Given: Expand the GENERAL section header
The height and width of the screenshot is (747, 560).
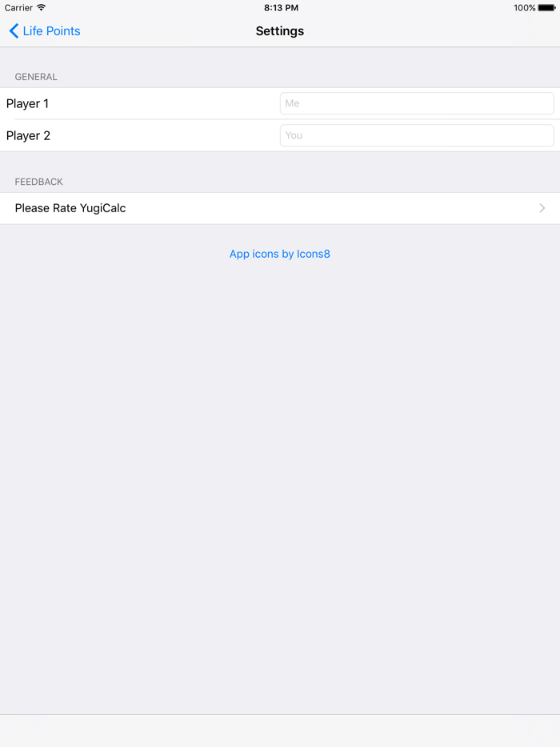Looking at the screenshot, I should point(36,77).
